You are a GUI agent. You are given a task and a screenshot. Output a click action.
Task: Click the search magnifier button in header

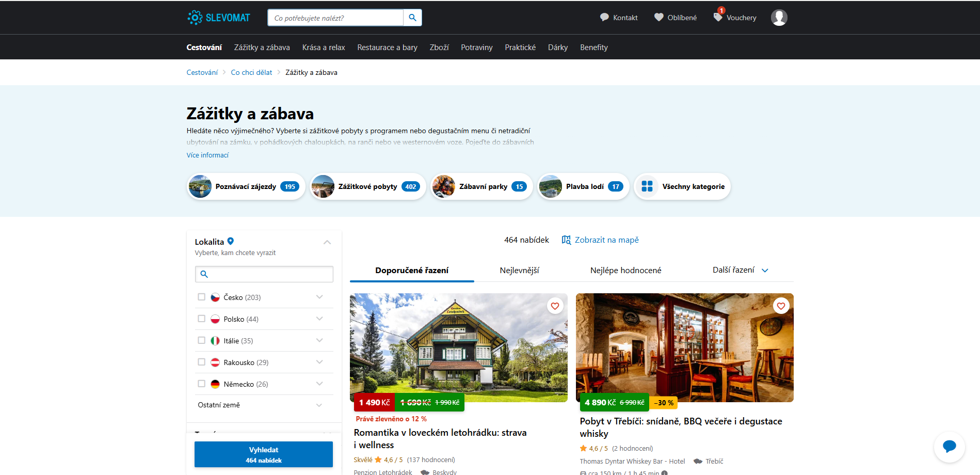(412, 18)
